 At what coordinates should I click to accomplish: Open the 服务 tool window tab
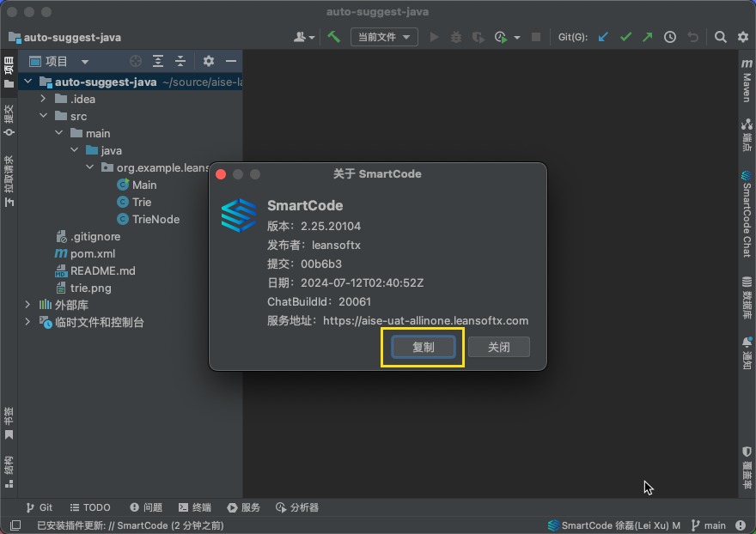(243, 507)
